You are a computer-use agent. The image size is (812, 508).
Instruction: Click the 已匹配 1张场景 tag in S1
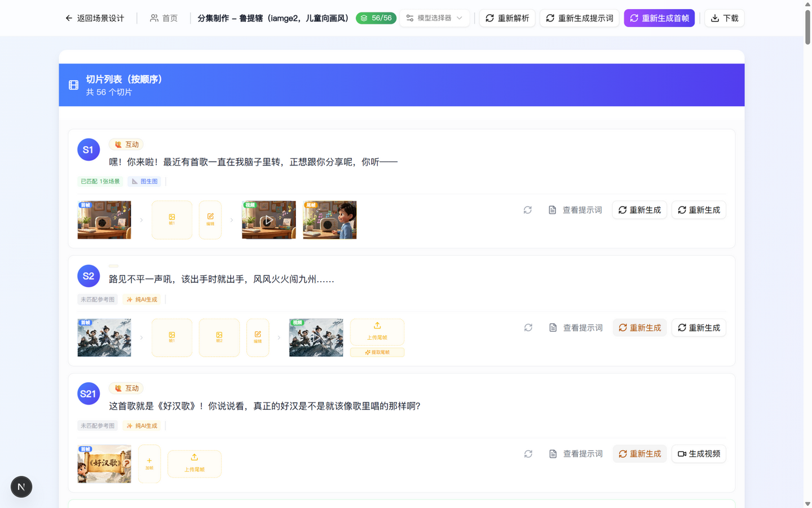pyautogui.click(x=100, y=181)
